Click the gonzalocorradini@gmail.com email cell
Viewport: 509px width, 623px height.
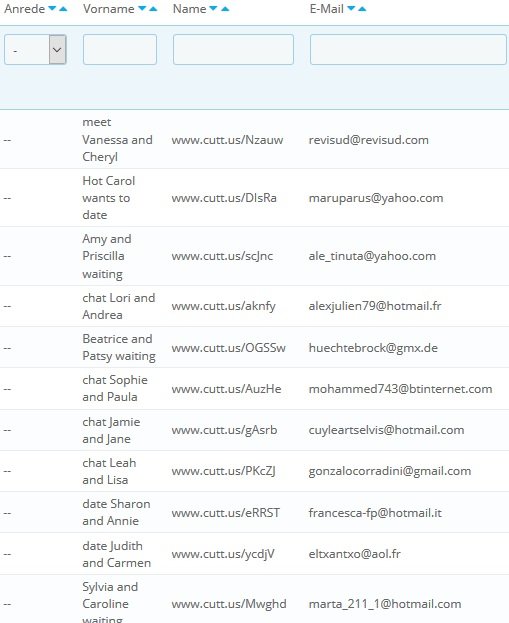click(390, 471)
